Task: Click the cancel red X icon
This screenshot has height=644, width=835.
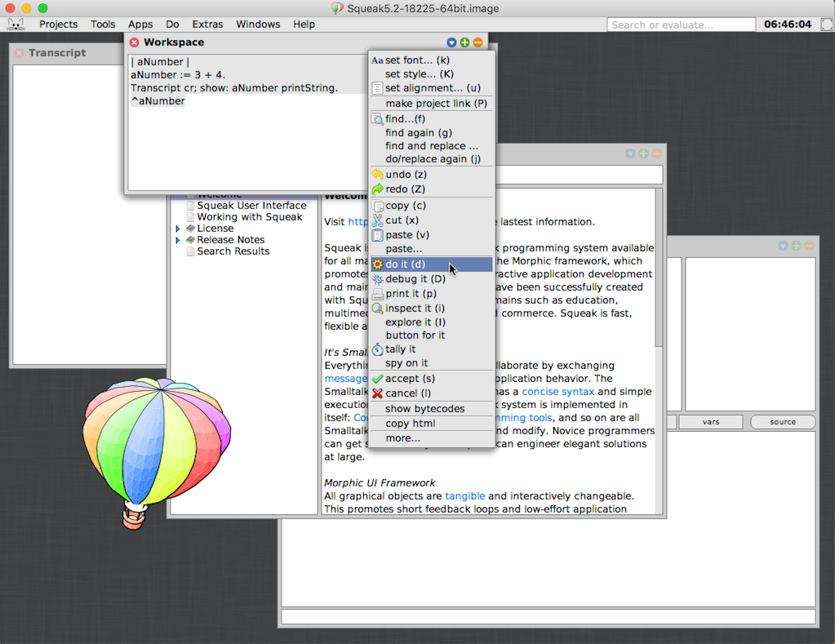Action: click(377, 393)
